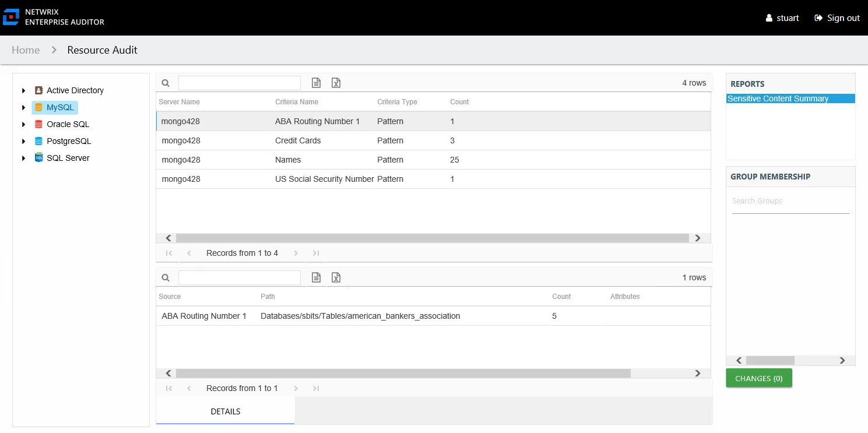Select the MySQL database icon
Image resolution: width=868 pixels, height=433 pixels.
(38, 107)
